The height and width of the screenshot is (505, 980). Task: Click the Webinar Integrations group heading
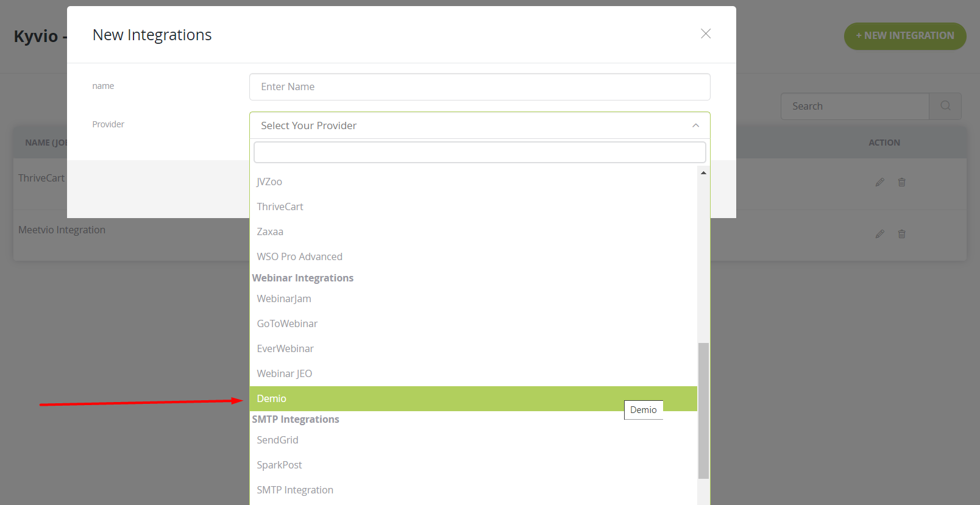click(x=303, y=278)
